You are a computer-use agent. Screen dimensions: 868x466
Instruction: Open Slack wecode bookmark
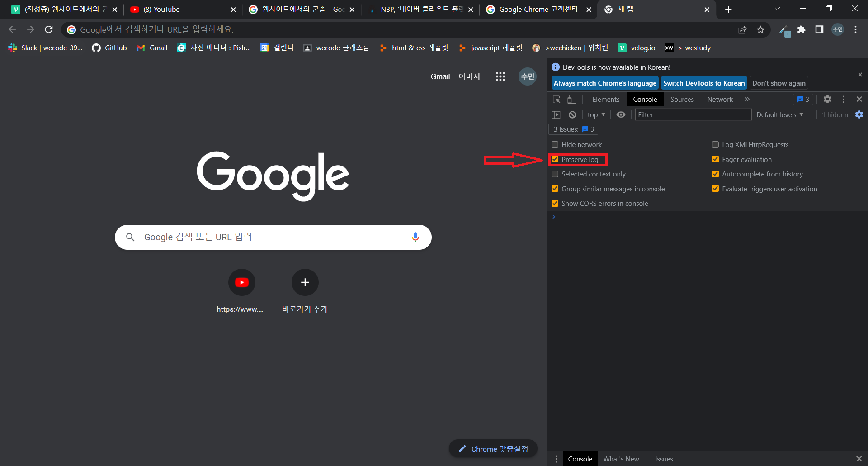click(45, 48)
